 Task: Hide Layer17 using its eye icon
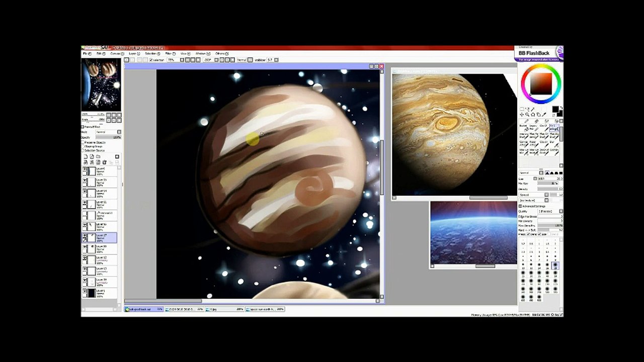point(85,235)
